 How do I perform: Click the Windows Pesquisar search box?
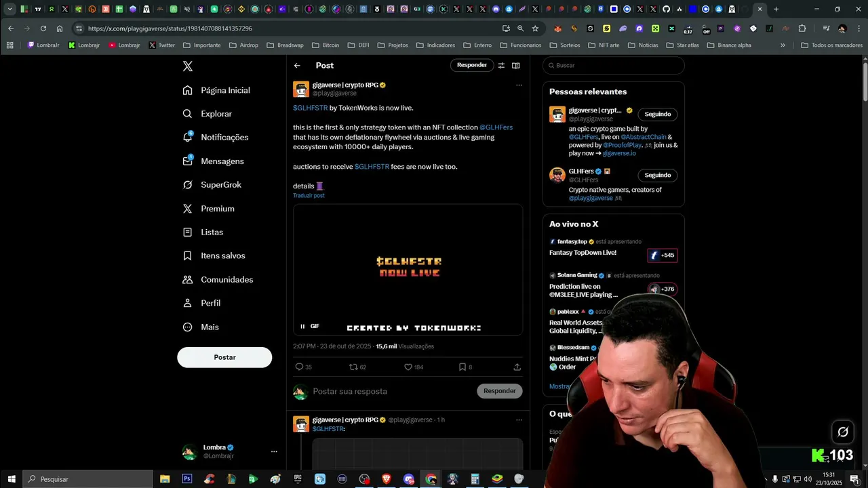click(x=88, y=479)
